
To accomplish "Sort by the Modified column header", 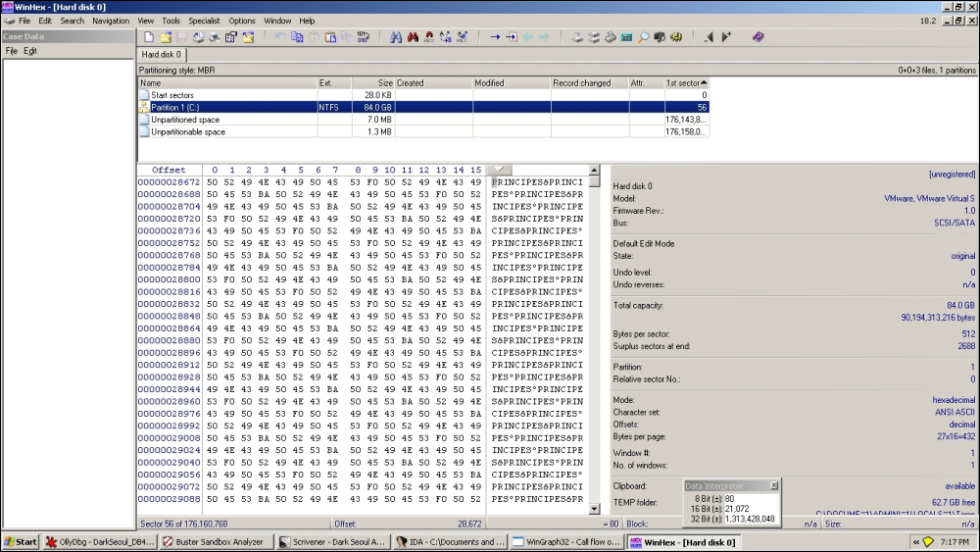I will point(512,82).
